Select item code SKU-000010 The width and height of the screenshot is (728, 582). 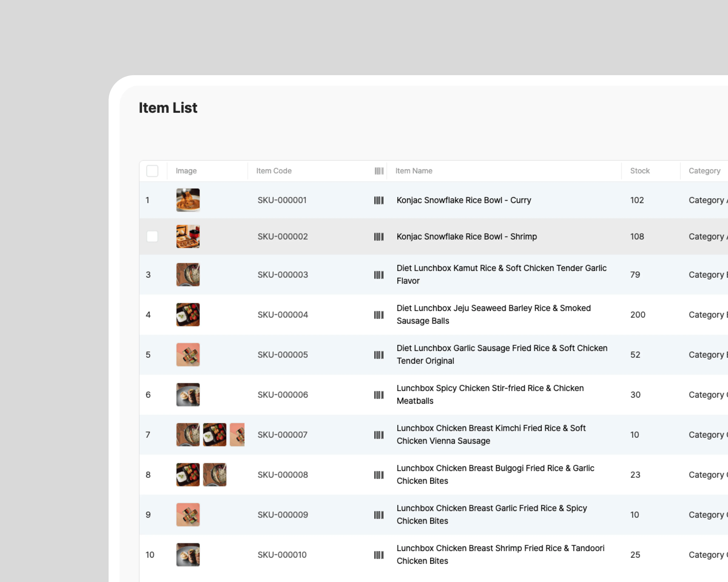click(x=282, y=555)
